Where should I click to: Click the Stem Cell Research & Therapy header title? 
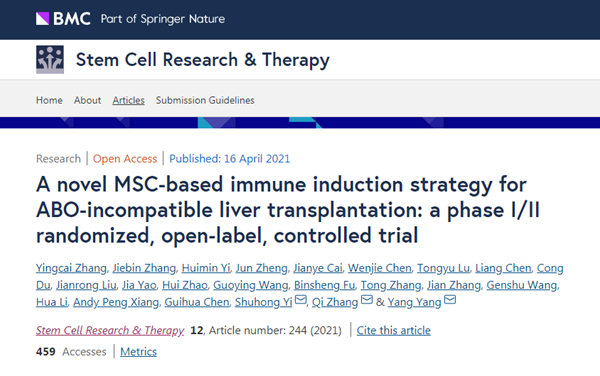click(x=202, y=60)
